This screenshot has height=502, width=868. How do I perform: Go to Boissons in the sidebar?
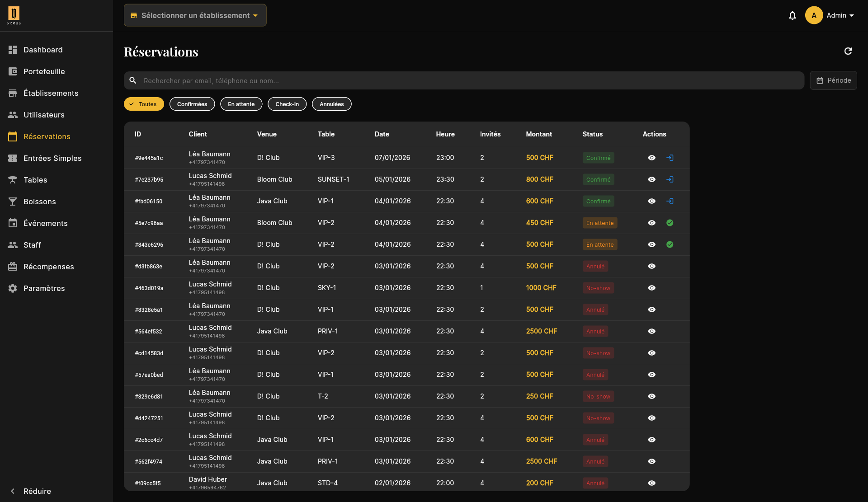[39, 202]
